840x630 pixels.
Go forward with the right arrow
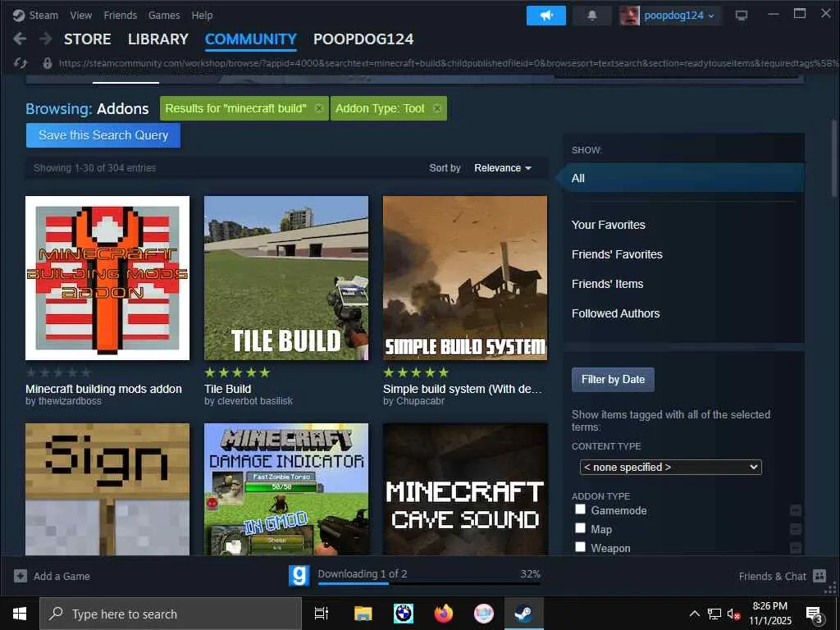pyautogui.click(x=46, y=39)
